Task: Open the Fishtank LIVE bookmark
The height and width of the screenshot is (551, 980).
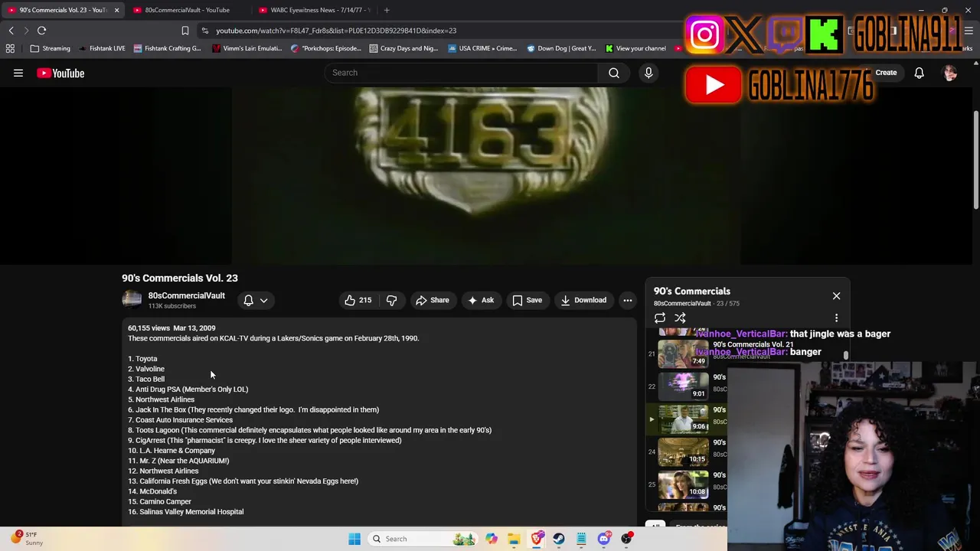Action: pos(102,48)
